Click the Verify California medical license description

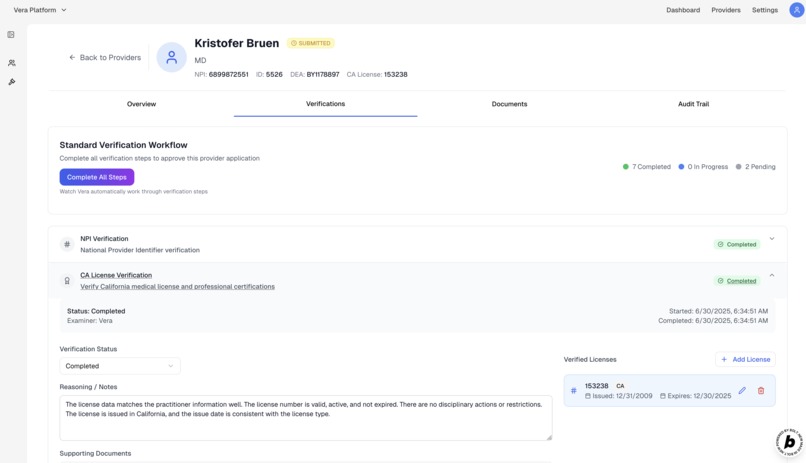point(177,286)
